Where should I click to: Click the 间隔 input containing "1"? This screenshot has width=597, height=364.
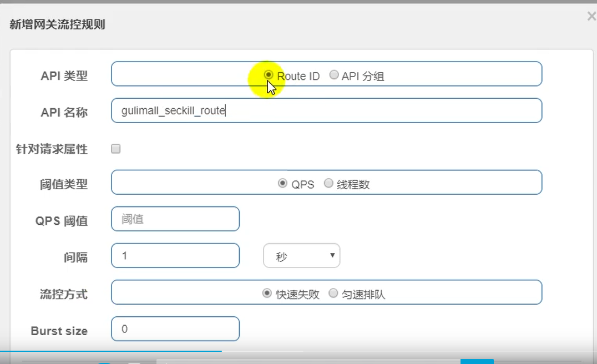pyautogui.click(x=175, y=255)
